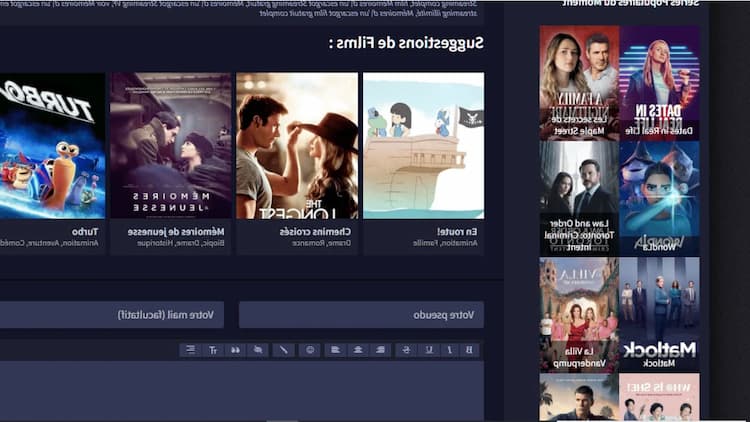This screenshot has width=750, height=422.
Task: Open the La Villa Vanderpump thumbnail
Action: click(x=579, y=315)
